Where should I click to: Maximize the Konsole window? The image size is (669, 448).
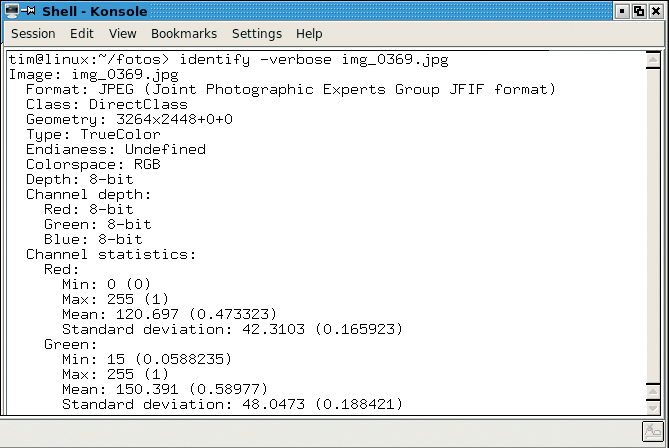[x=639, y=11]
